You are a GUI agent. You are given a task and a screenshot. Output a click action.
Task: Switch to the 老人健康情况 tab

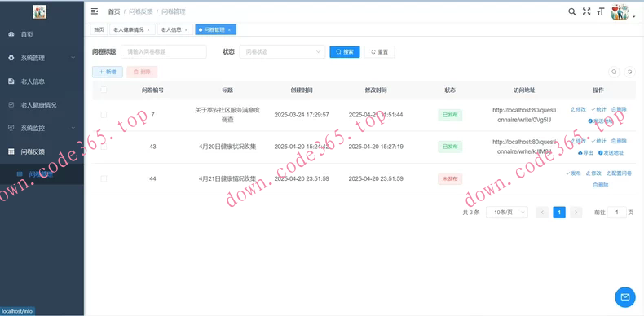(x=129, y=29)
